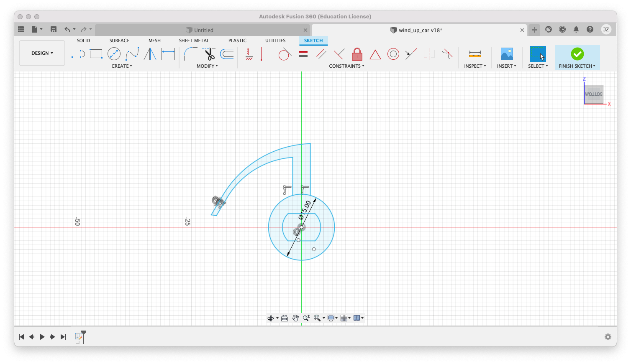Screen dimensions: 631x364
Task: Expand the Constraints menu
Action: coord(346,66)
